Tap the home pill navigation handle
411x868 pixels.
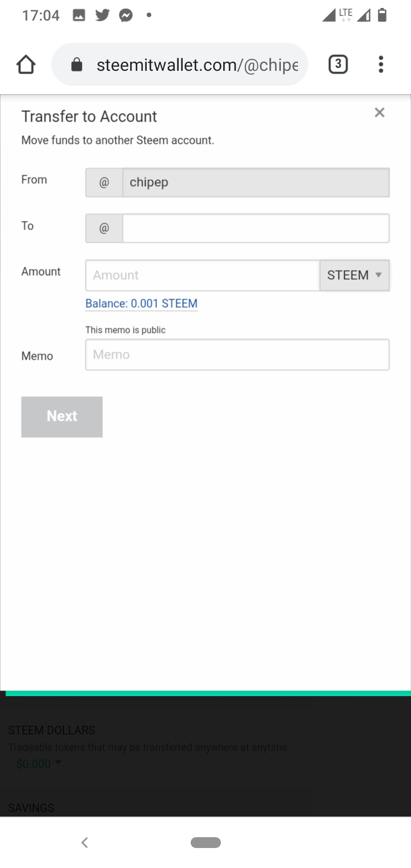[x=205, y=842]
